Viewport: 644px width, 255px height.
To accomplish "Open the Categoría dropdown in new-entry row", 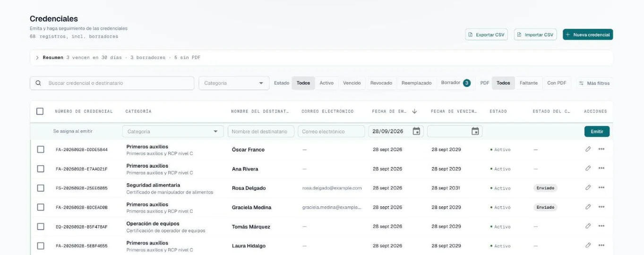I will pyautogui.click(x=173, y=131).
